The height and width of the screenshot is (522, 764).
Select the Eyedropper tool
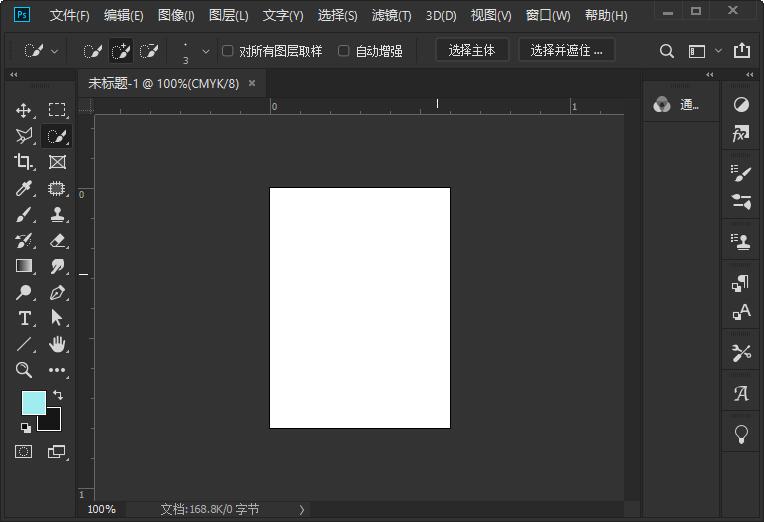click(23, 188)
